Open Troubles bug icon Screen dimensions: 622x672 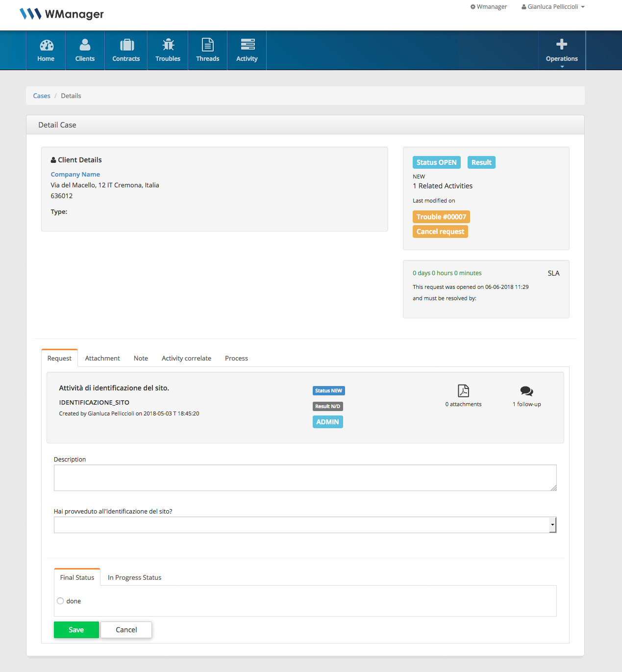click(x=168, y=46)
